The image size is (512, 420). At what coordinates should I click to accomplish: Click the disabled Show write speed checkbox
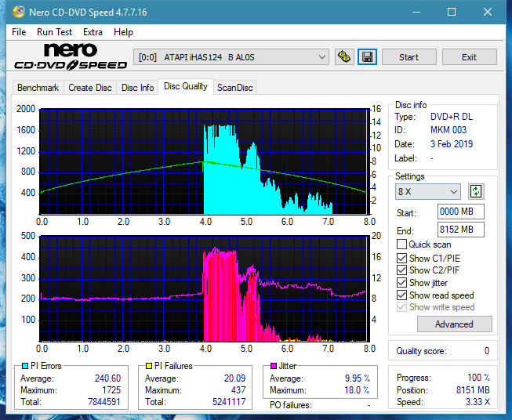tap(401, 307)
